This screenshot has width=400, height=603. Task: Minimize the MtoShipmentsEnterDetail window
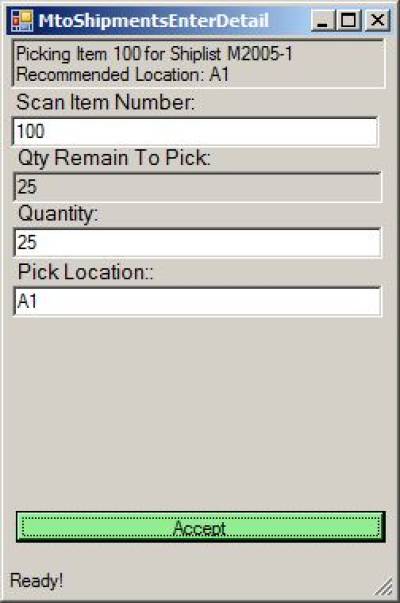[322, 20]
